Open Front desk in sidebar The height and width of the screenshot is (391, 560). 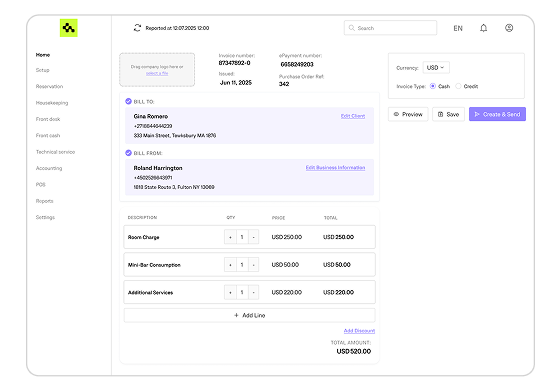point(48,119)
